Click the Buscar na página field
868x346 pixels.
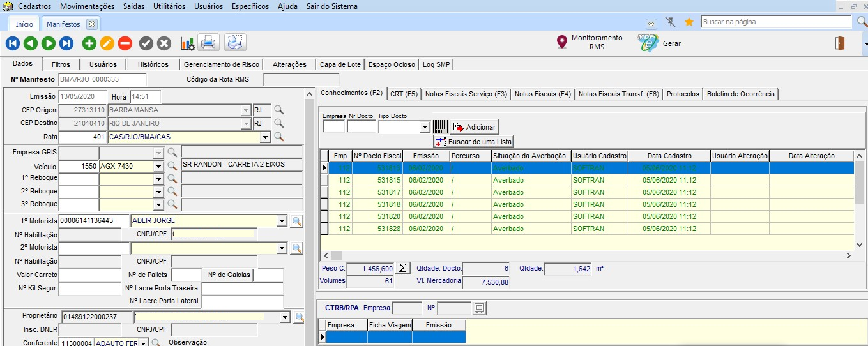click(775, 22)
